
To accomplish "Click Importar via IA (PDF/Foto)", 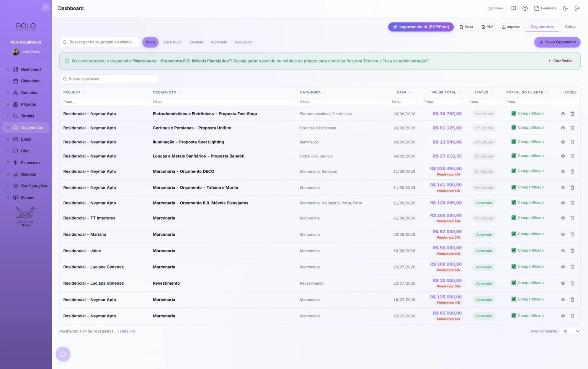I will click(421, 27).
